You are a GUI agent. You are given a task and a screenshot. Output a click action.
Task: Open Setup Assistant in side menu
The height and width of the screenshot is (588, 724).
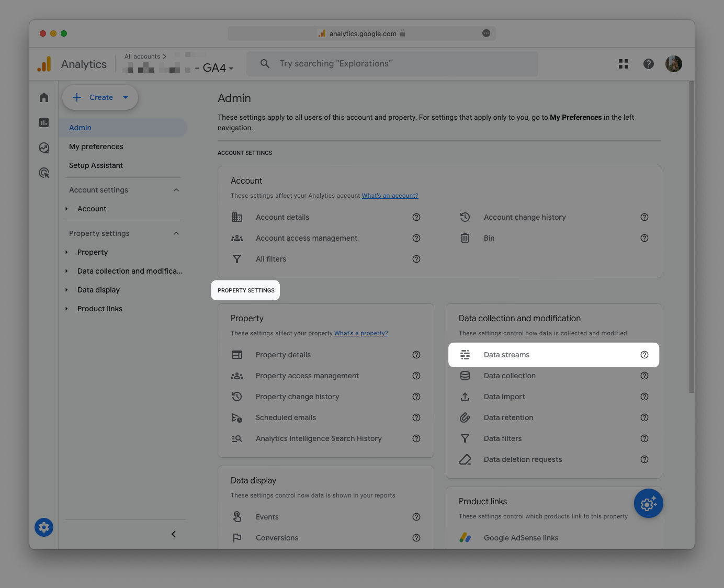point(96,165)
